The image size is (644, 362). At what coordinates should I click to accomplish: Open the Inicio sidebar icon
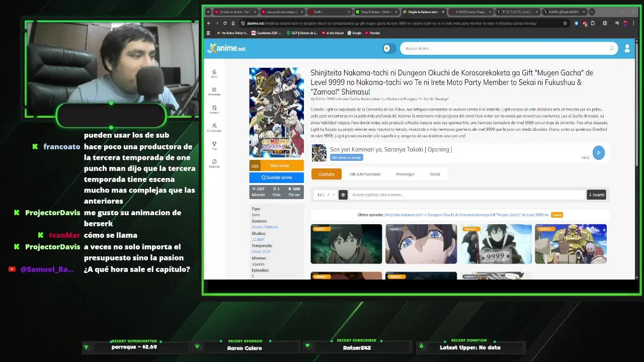click(x=214, y=73)
